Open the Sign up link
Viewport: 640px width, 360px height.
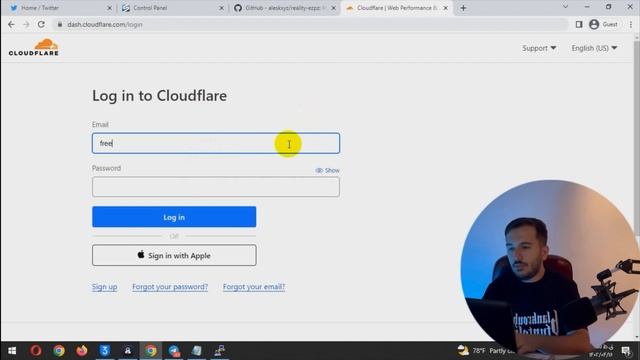click(x=104, y=287)
